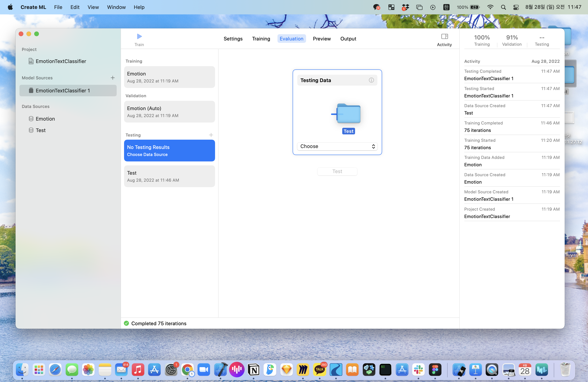Click the Testing Data info icon
The height and width of the screenshot is (382, 588).
click(x=371, y=80)
